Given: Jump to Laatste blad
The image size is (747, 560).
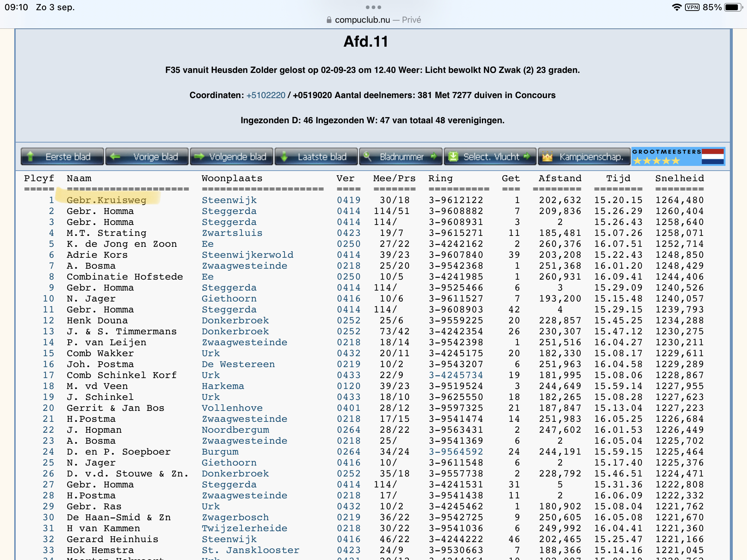Looking at the screenshot, I should point(316,157).
